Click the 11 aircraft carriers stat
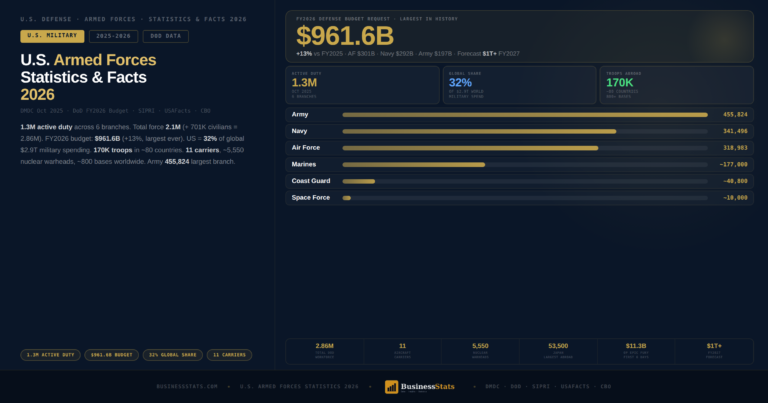The image size is (768, 403). [403, 351]
